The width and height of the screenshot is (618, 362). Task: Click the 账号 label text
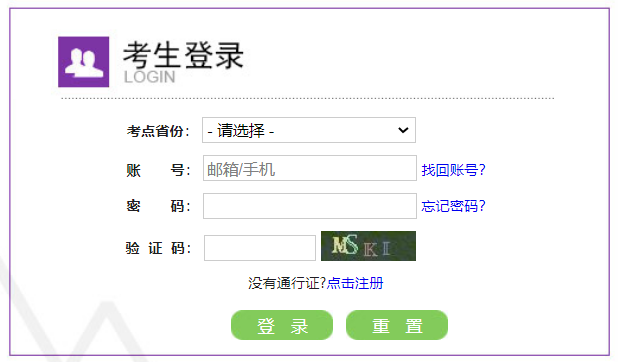(x=158, y=170)
